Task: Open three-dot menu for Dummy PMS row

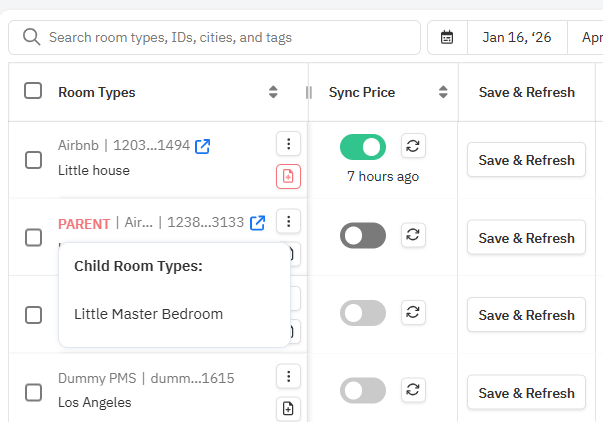Action: (x=288, y=376)
